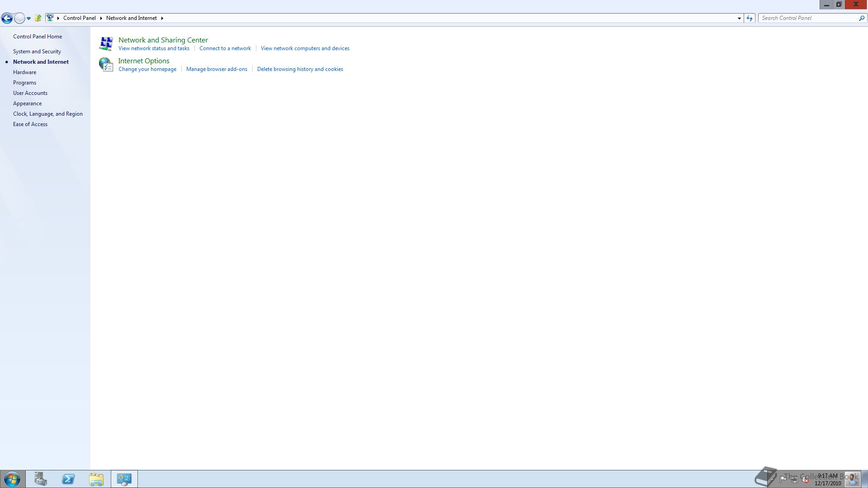
Task: Click Manage browser add-ons
Action: click(x=217, y=69)
